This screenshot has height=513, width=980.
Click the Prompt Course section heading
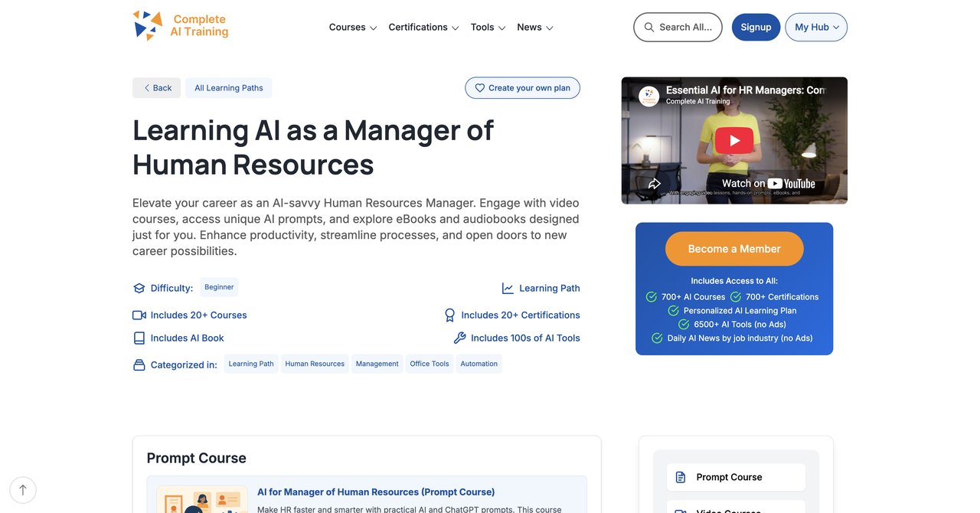tap(197, 458)
